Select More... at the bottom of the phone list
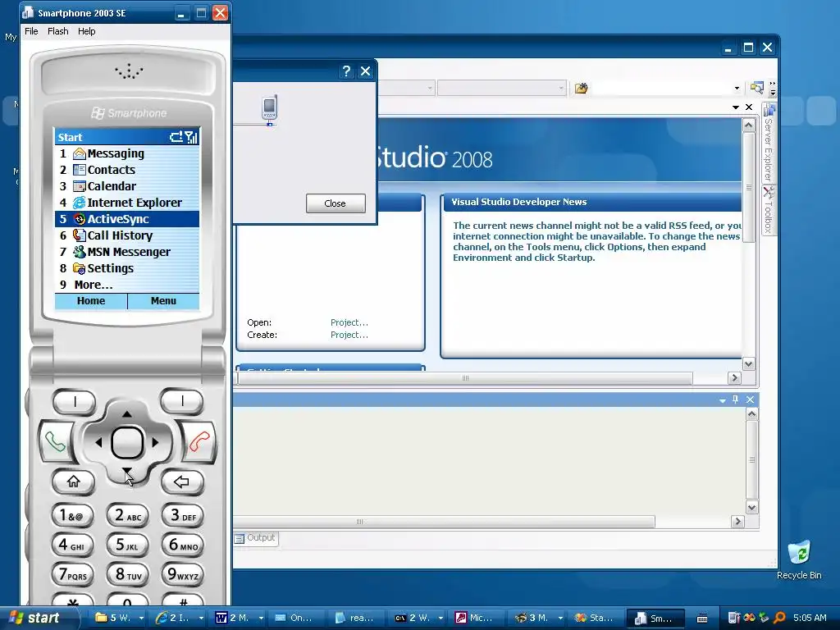The width and height of the screenshot is (840, 630). [x=127, y=285]
